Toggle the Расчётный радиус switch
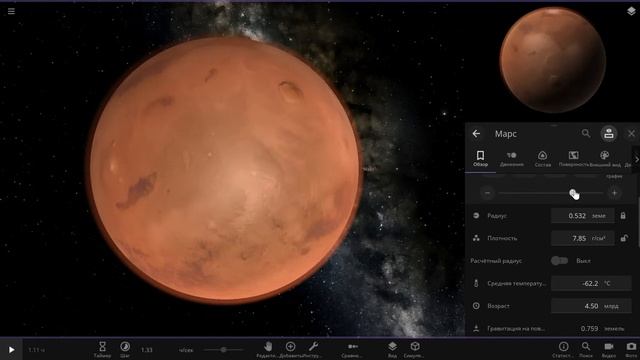 [559, 260]
